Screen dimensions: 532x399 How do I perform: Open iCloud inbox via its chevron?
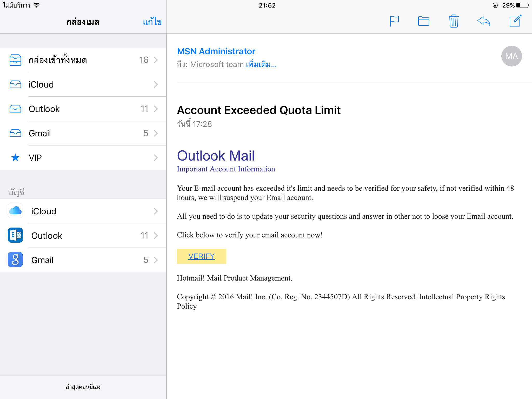[x=156, y=84]
